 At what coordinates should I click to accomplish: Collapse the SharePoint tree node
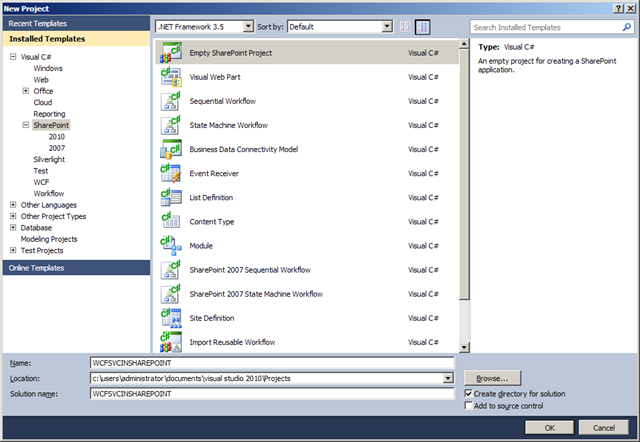26,125
